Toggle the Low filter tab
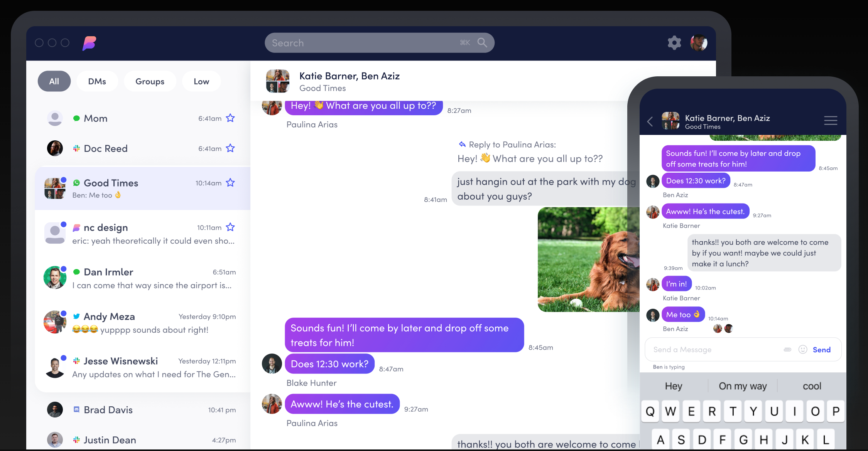 pyautogui.click(x=201, y=81)
